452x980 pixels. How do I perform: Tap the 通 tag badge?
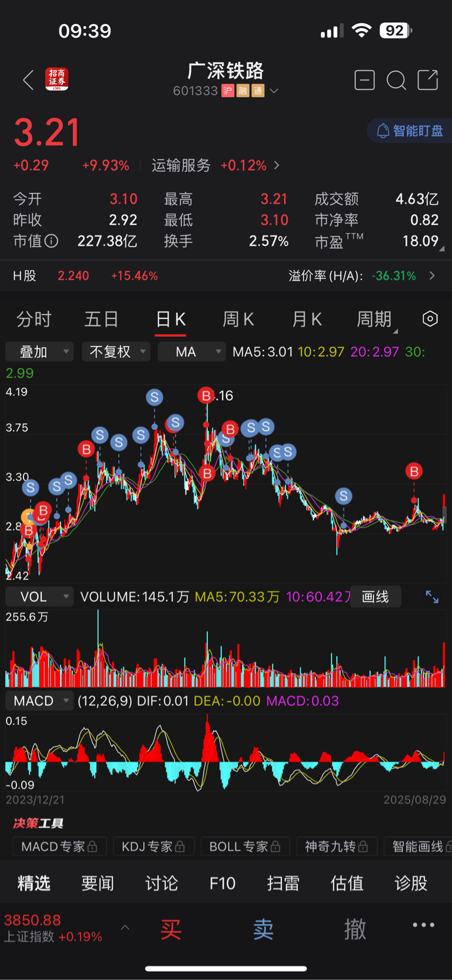pos(258,91)
